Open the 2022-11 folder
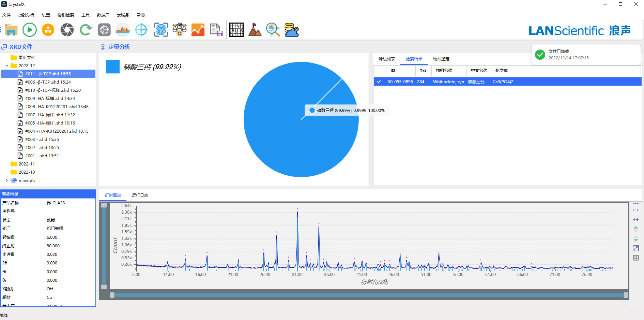The width and height of the screenshot is (644, 320). 27,164
